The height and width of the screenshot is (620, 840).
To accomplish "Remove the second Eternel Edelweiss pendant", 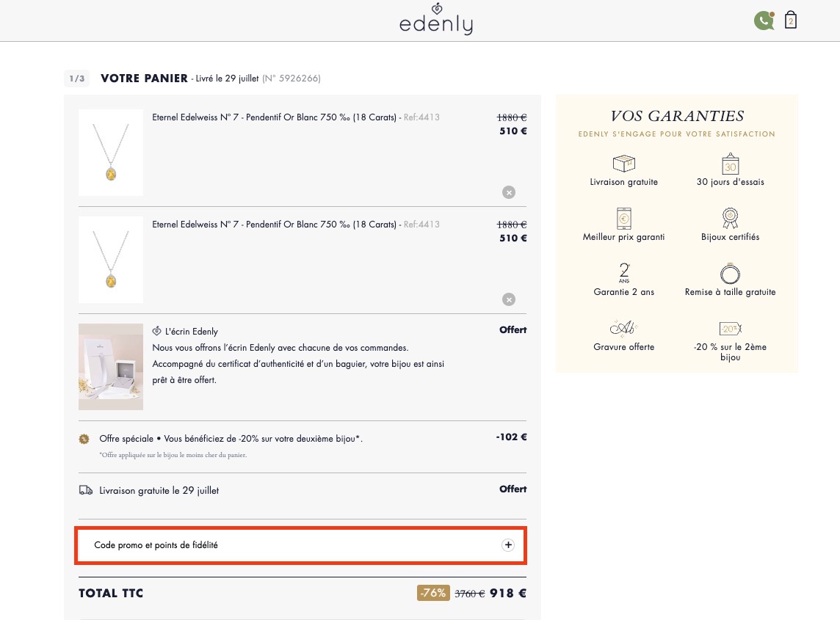I will [509, 299].
